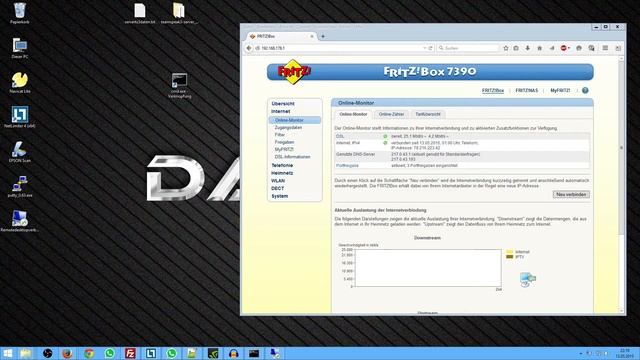
Task: Open a new browser tab with plus
Action: 323,36
